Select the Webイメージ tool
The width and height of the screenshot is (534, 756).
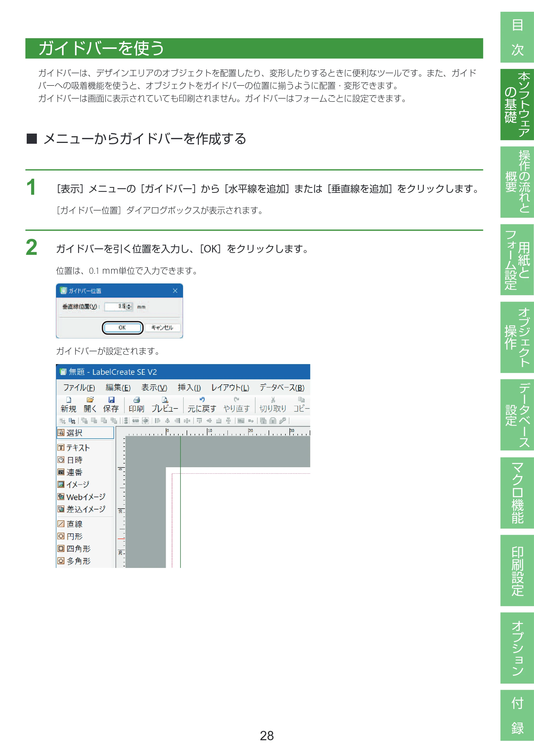(x=82, y=497)
